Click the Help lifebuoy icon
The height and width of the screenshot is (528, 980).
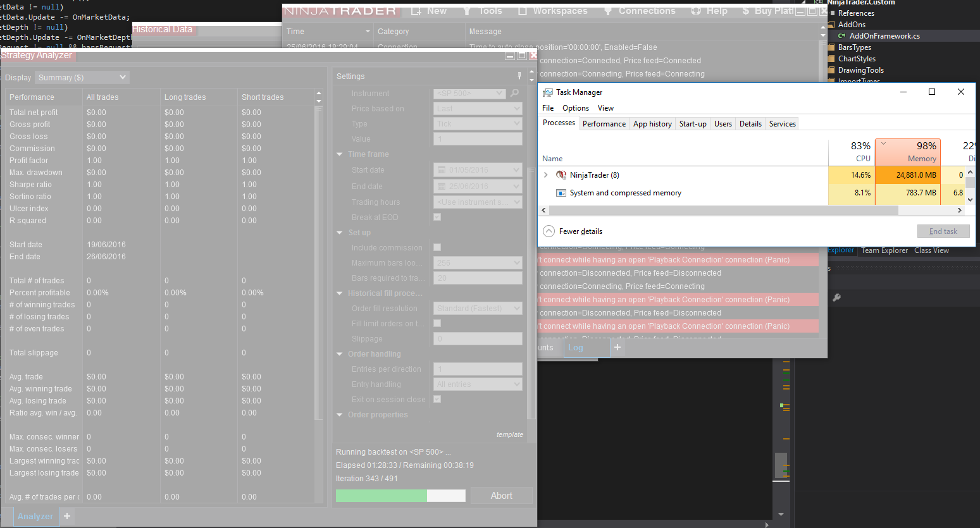696,11
